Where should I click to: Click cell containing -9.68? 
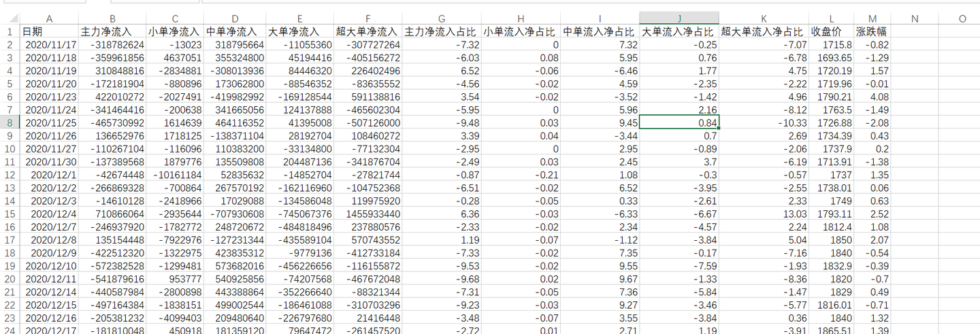442,278
